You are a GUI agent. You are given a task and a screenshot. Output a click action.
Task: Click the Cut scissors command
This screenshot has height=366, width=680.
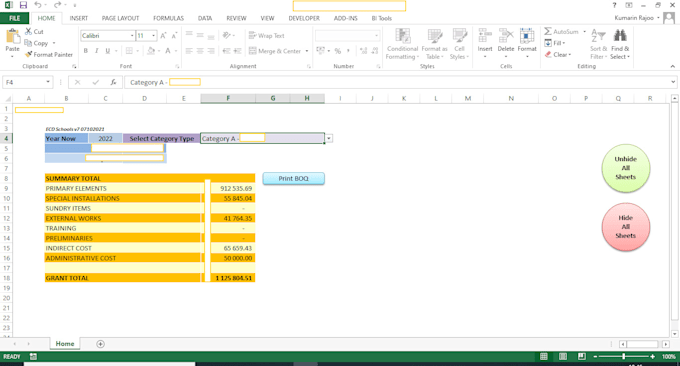[x=34, y=32]
